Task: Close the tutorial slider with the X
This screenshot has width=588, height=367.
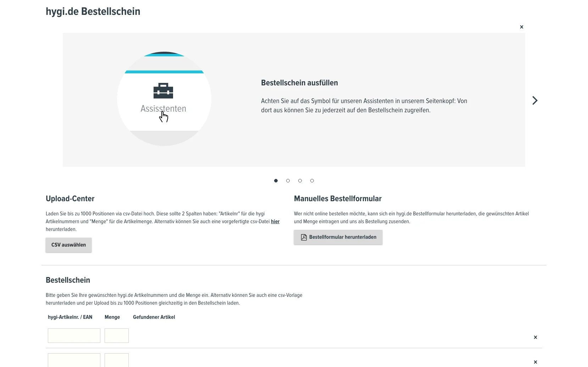Action: [521, 27]
